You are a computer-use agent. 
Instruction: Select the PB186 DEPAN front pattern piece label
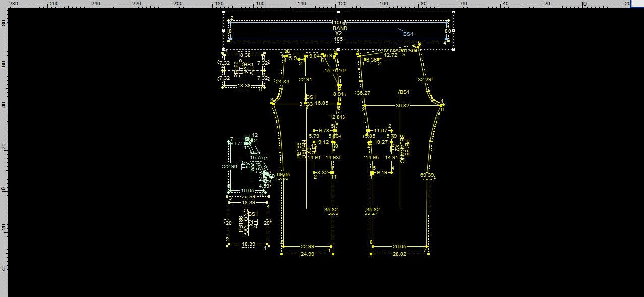click(301, 150)
